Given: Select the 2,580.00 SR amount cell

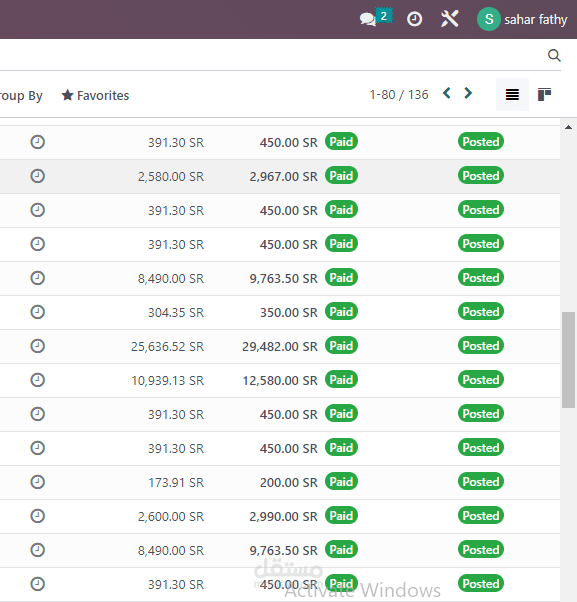Looking at the screenshot, I should 171,177.
